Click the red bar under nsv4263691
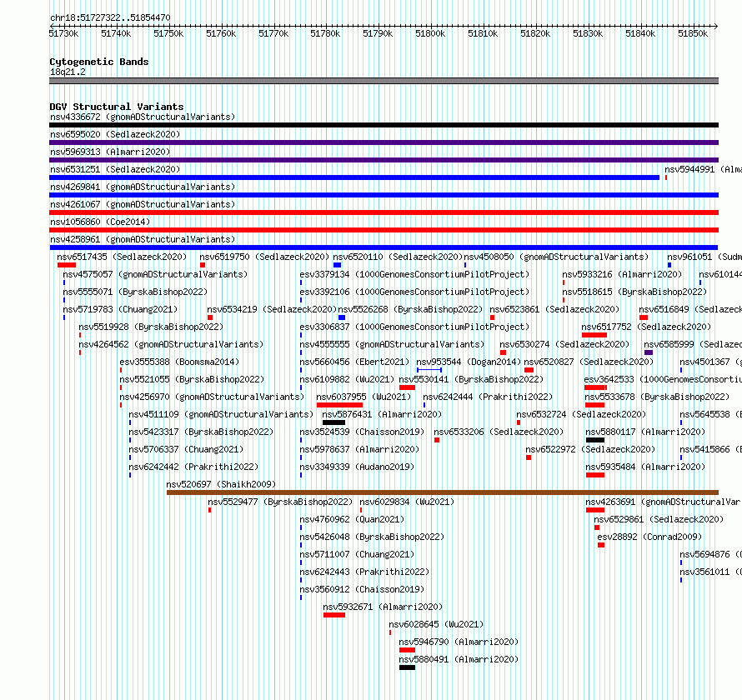This screenshot has width=742, height=700. coord(595,510)
